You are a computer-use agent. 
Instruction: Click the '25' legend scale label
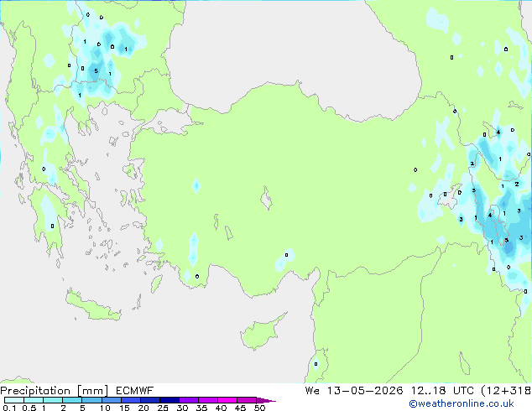163,408
